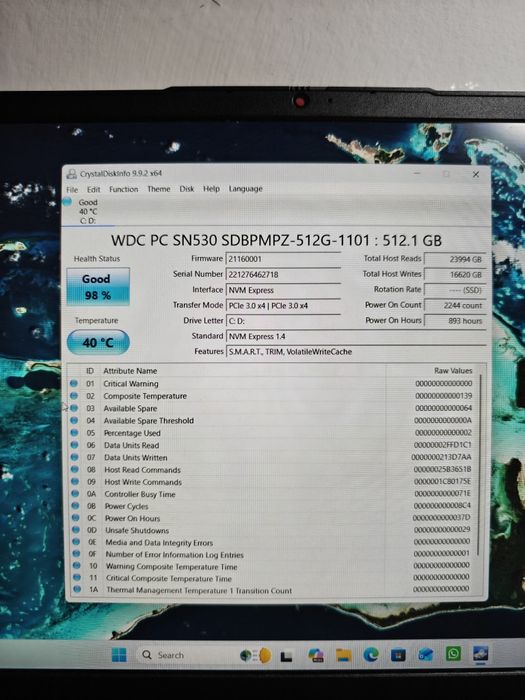Open the Edit menu

pyautogui.click(x=93, y=189)
